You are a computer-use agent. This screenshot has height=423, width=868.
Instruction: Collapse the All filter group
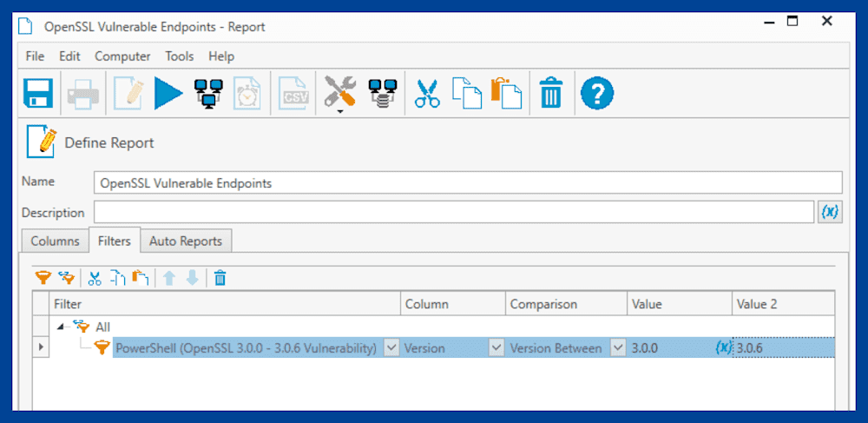(x=60, y=327)
